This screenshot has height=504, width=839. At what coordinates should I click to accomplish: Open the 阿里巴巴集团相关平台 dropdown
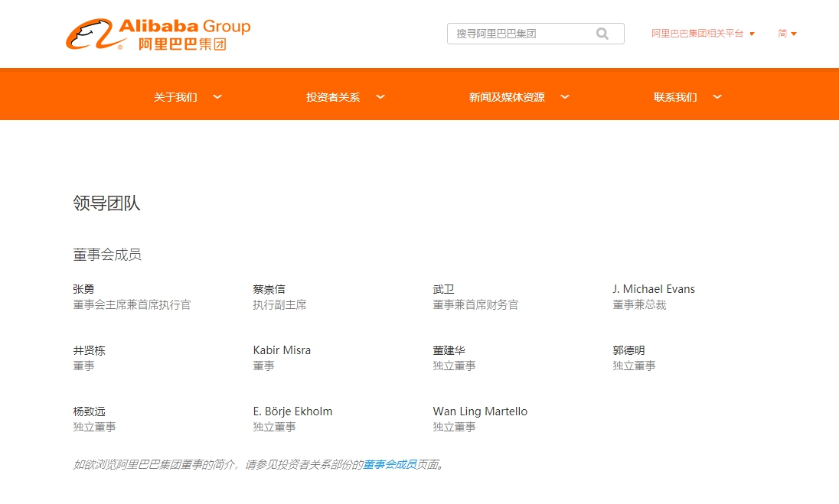[703, 34]
